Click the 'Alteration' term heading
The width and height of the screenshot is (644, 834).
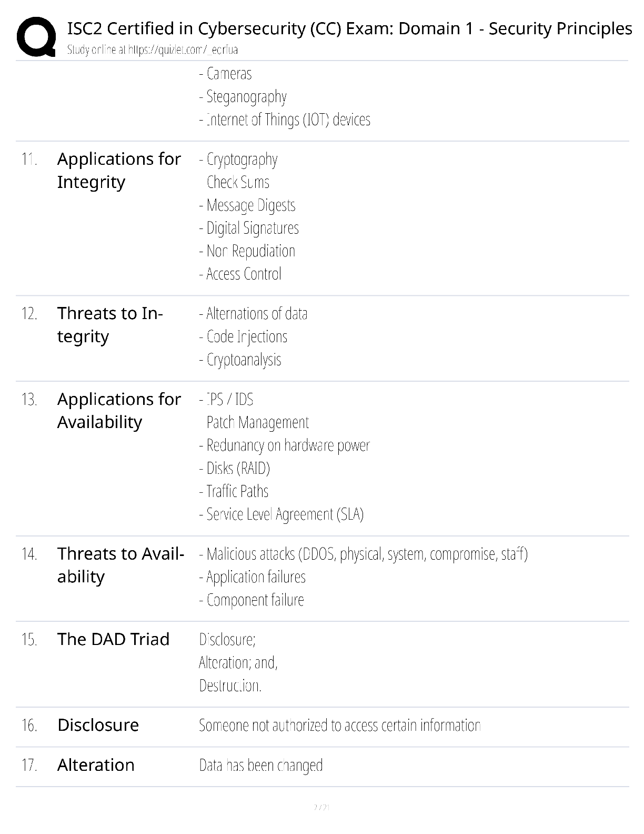[96, 765]
